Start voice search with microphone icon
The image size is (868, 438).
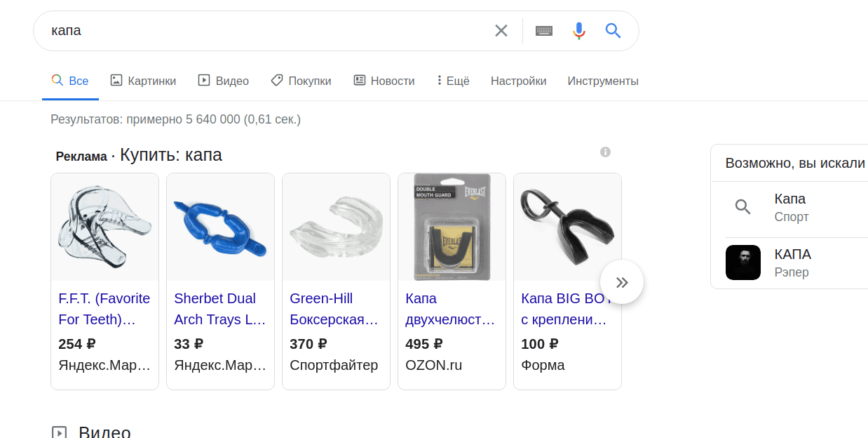pyautogui.click(x=578, y=31)
